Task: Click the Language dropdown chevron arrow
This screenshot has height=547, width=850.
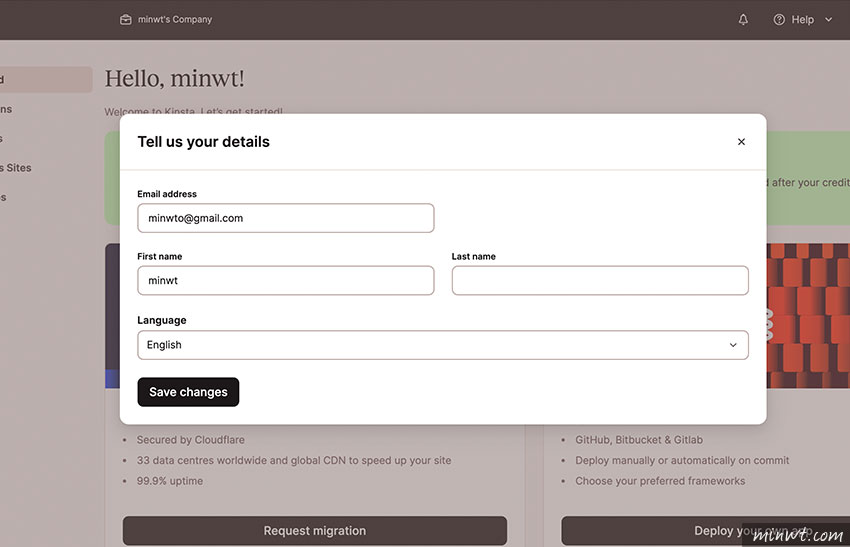Action: pos(733,345)
